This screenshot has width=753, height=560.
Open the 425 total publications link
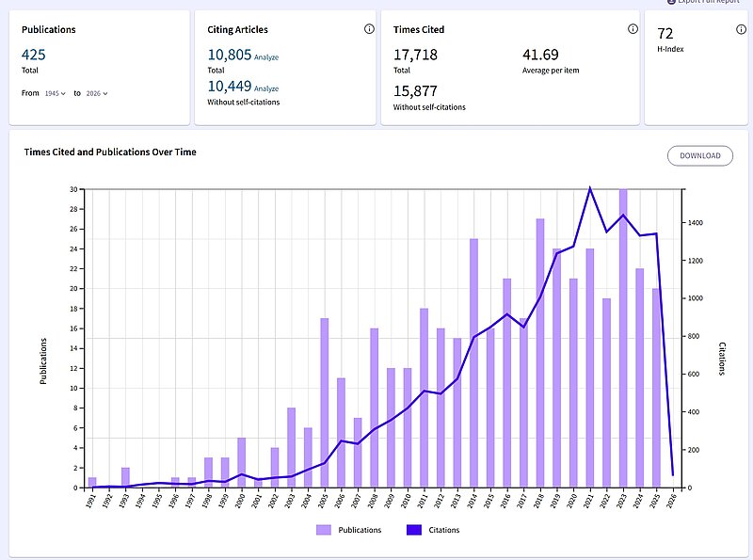click(x=34, y=55)
